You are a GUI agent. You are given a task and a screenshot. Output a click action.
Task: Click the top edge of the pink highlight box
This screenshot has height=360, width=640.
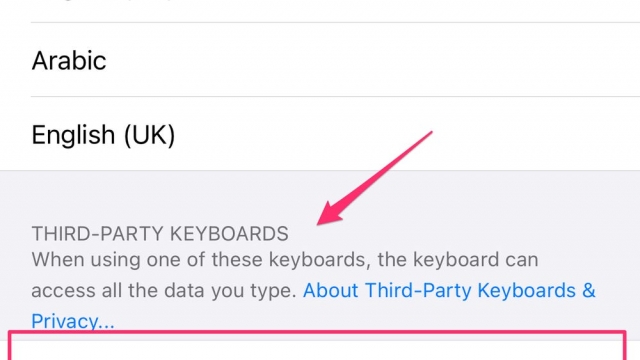317,332
